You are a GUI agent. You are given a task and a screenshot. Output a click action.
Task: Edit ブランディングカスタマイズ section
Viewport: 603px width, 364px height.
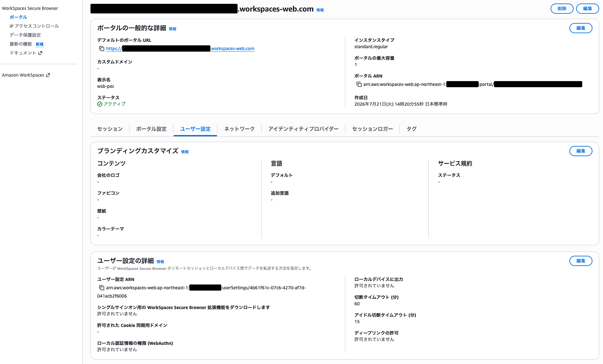(581, 151)
